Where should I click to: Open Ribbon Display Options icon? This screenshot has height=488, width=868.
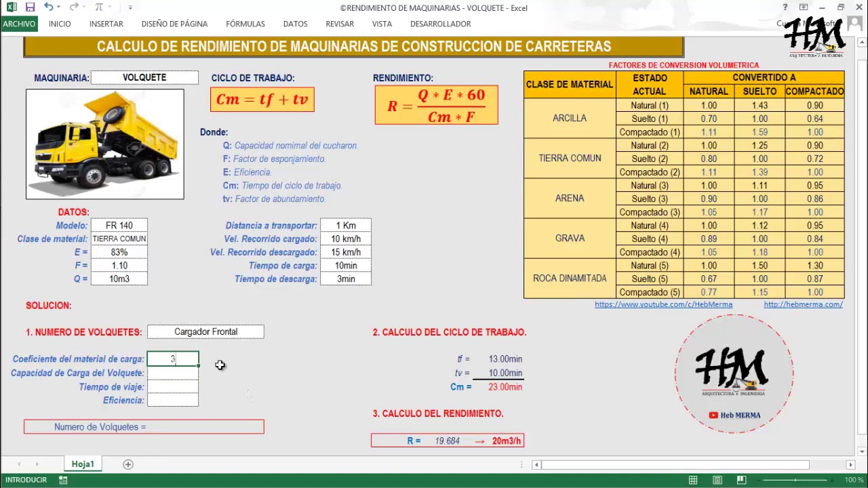(x=804, y=7)
